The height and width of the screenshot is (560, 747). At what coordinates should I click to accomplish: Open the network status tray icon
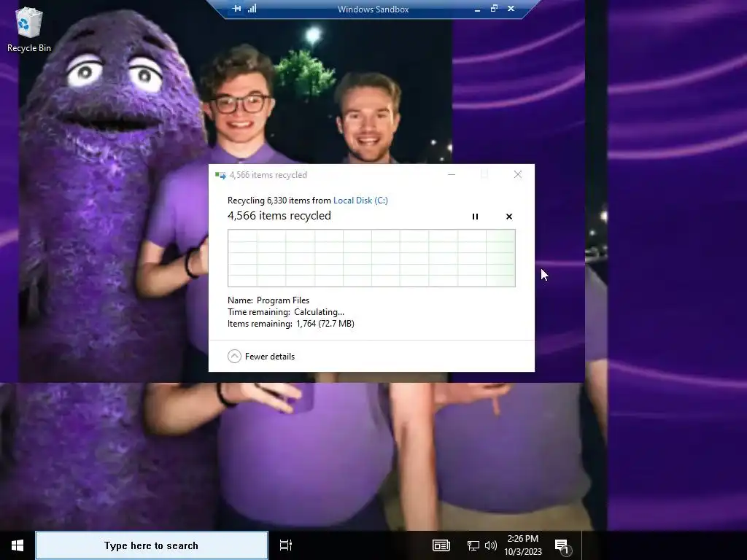473,545
